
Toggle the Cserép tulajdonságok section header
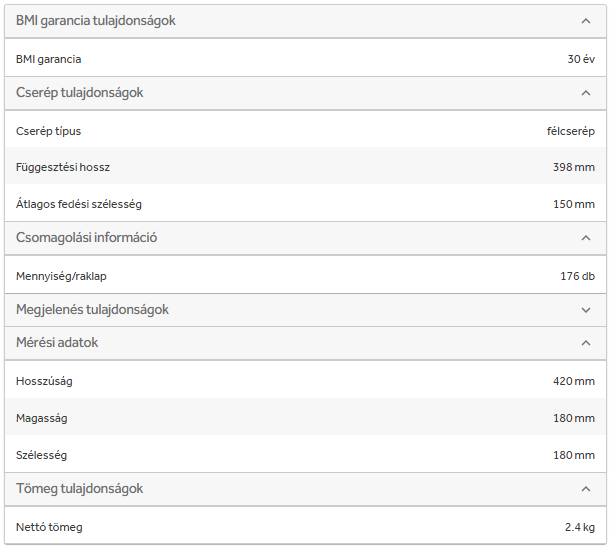pos(80,93)
